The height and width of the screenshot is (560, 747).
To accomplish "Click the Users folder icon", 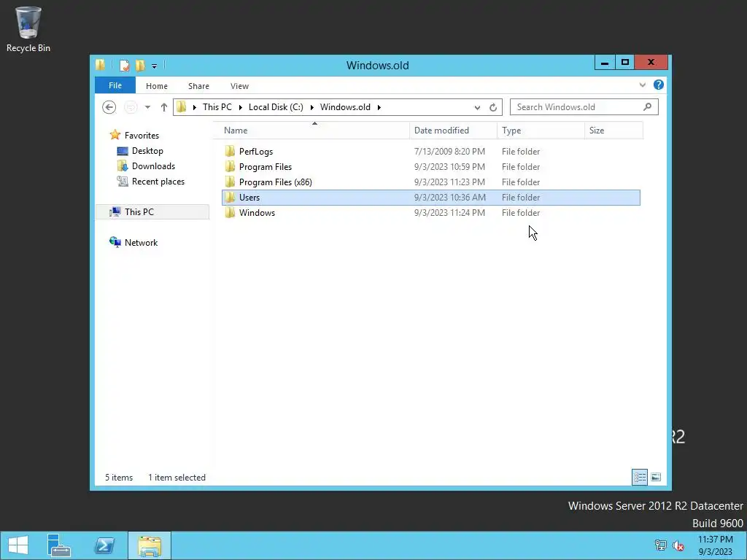I will pyautogui.click(x=230, y=197).
